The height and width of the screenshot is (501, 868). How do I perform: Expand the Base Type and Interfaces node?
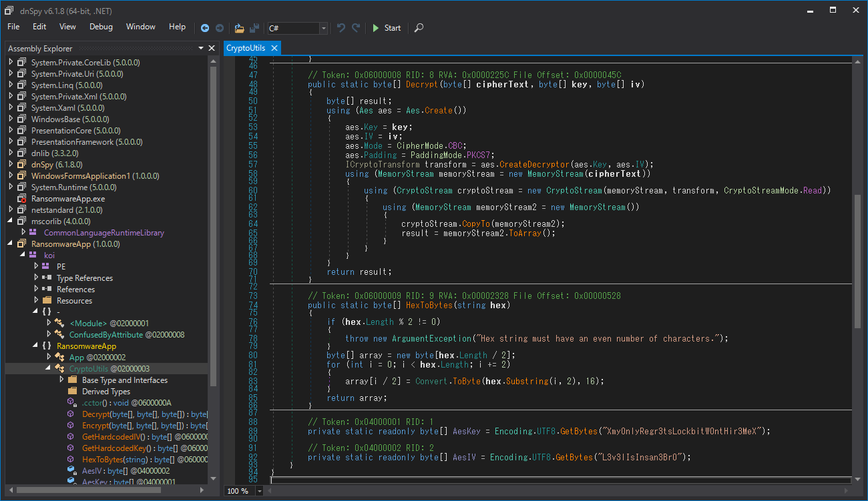pyautogui.click(x=61, y=380)
